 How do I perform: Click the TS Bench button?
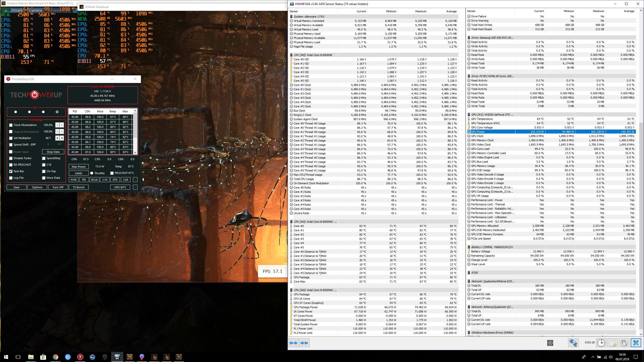coord(78,187)
